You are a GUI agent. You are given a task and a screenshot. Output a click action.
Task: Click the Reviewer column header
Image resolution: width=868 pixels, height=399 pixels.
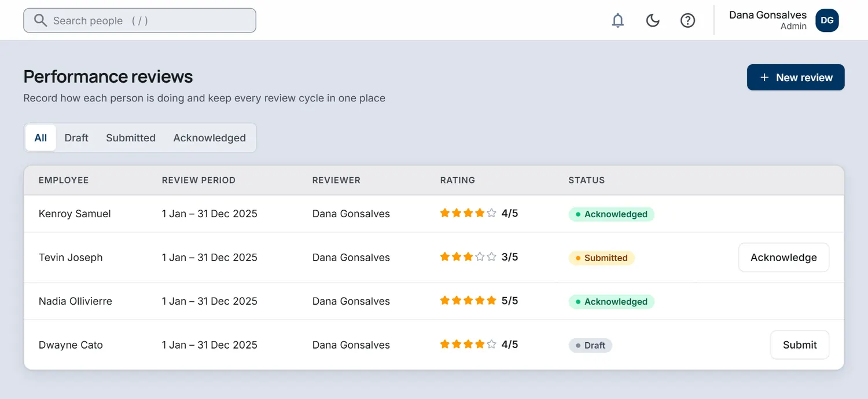tap(336, 180)
